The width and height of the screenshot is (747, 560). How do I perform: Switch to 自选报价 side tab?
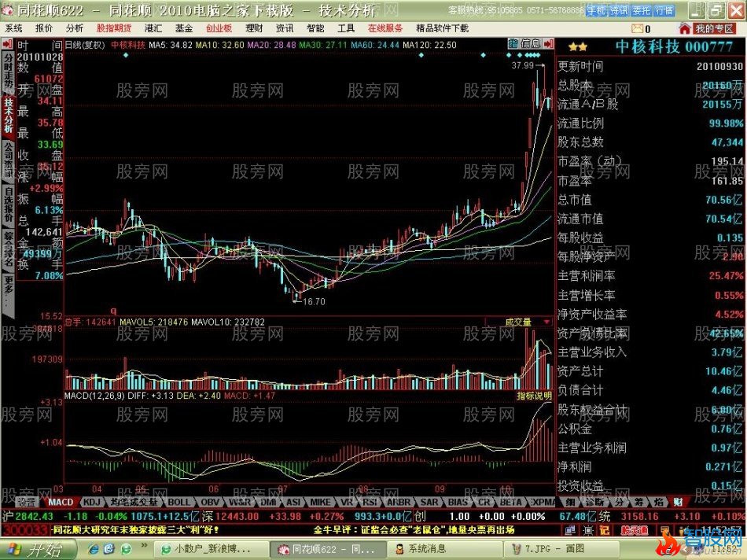pyautogui.click(x=8, y=204)
